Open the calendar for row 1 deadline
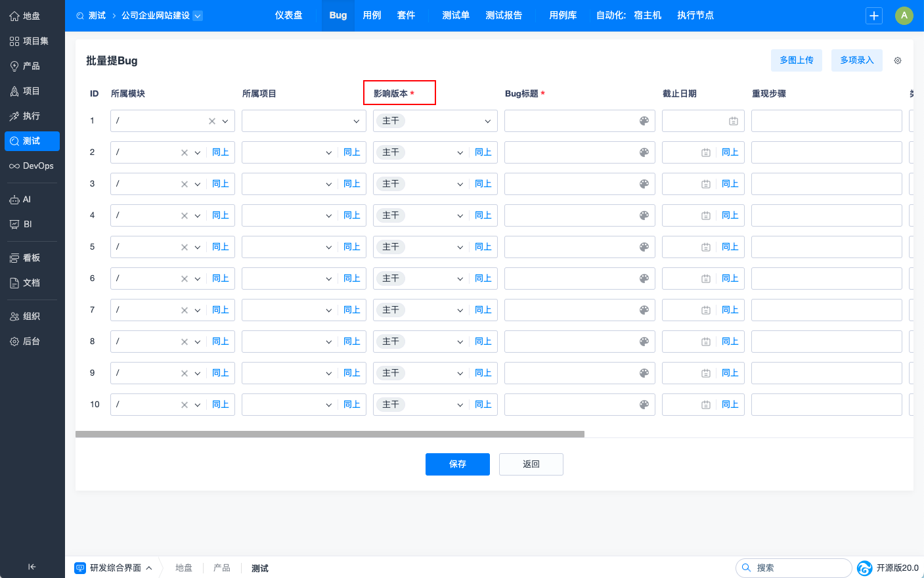This screenshot has height=578, width=924. 734,121
